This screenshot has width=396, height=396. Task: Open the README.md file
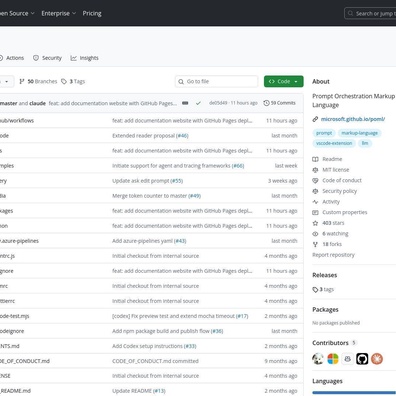[15, 391]
